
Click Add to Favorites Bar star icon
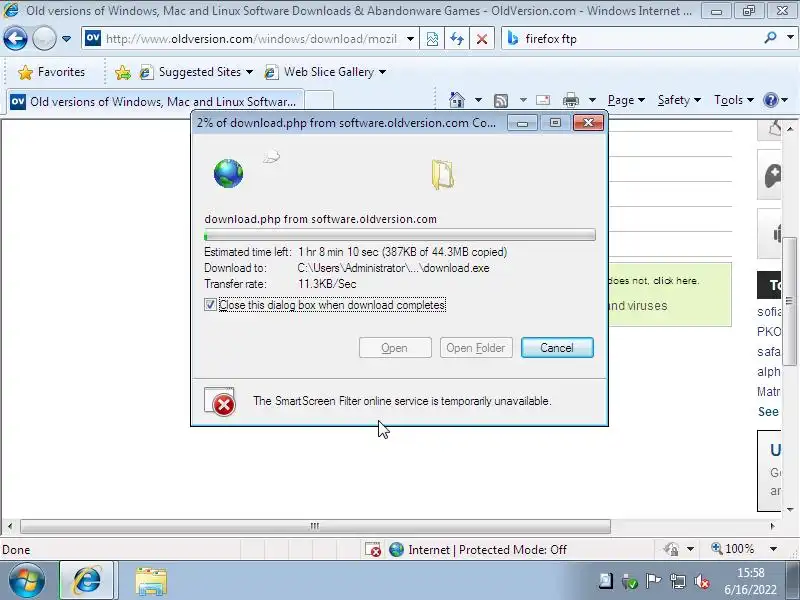click(122, 72)
